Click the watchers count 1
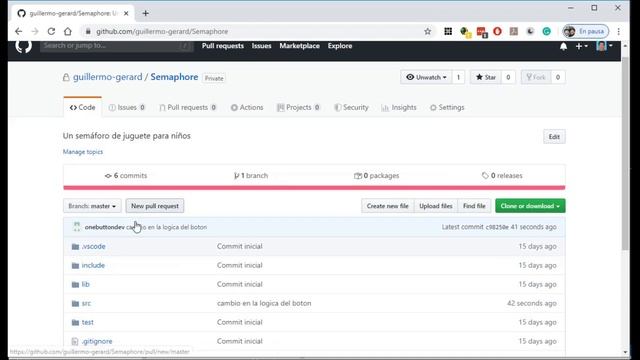This screenshot has width=640, height=360. [458, 77]
